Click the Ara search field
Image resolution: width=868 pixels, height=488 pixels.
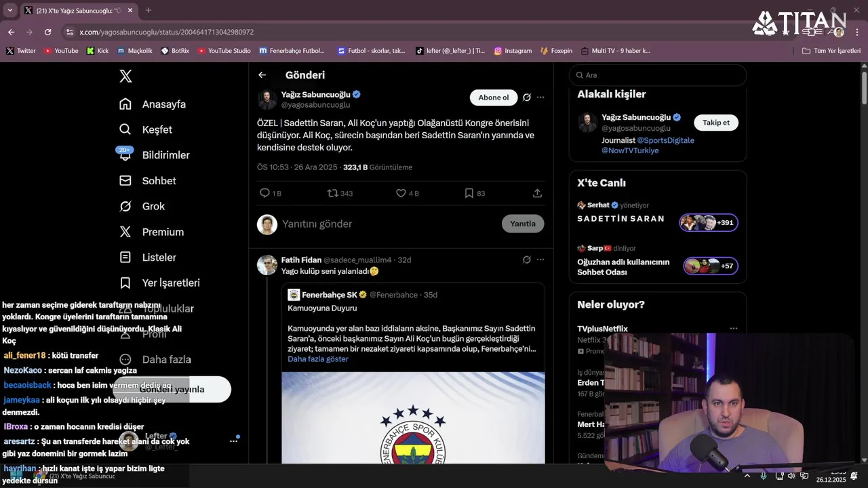point(658,75)
